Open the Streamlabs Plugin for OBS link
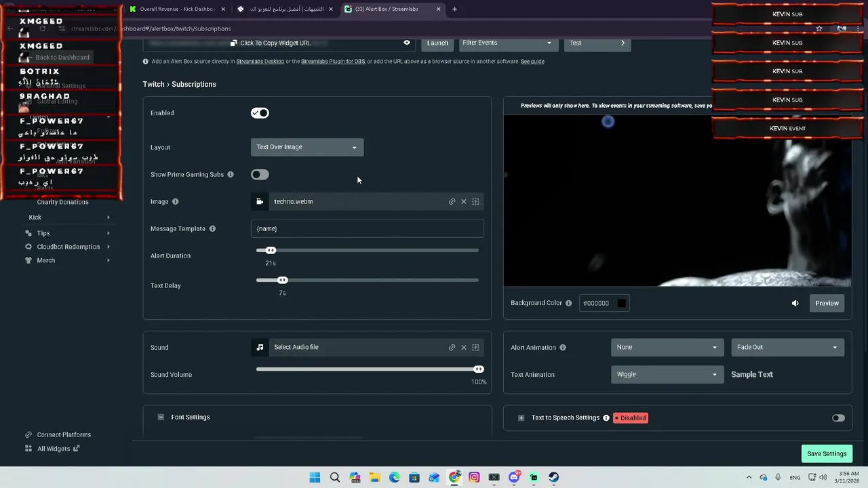This screenshot has width=868, height=488. pos(333,62)
